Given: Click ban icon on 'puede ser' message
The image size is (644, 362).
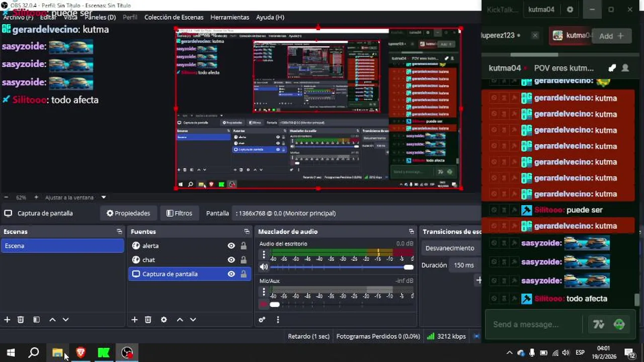Looking at the screenshot, I should pyautogui.click(x=494, y=210).
